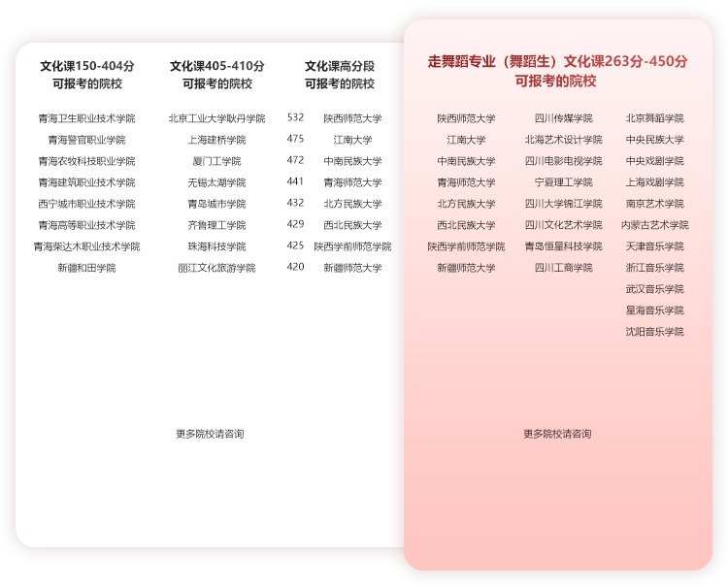Viewport: 728px width, 587px height.
Task: Click the 532 score value
Action: tap(295, 117)
